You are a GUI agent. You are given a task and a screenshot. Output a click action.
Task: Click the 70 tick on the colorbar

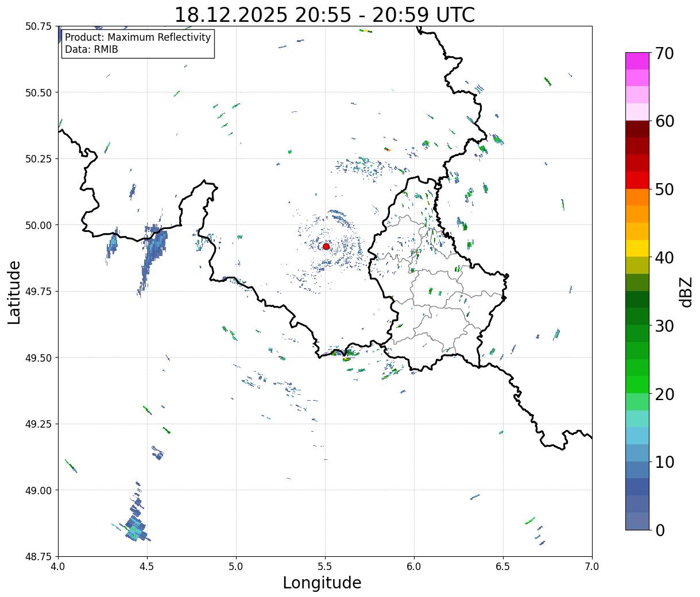pyautogui.click(x=664, y=53)
